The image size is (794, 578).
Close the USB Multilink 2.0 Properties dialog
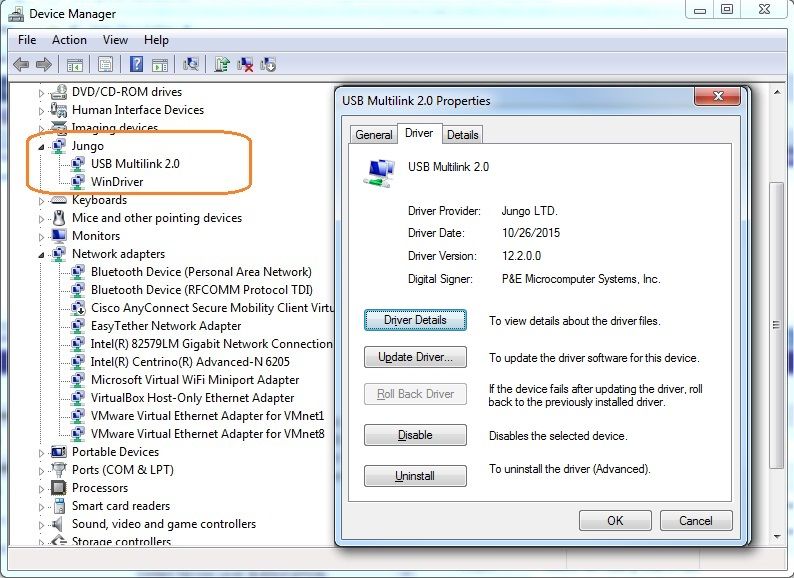click(x=718, y=96)
